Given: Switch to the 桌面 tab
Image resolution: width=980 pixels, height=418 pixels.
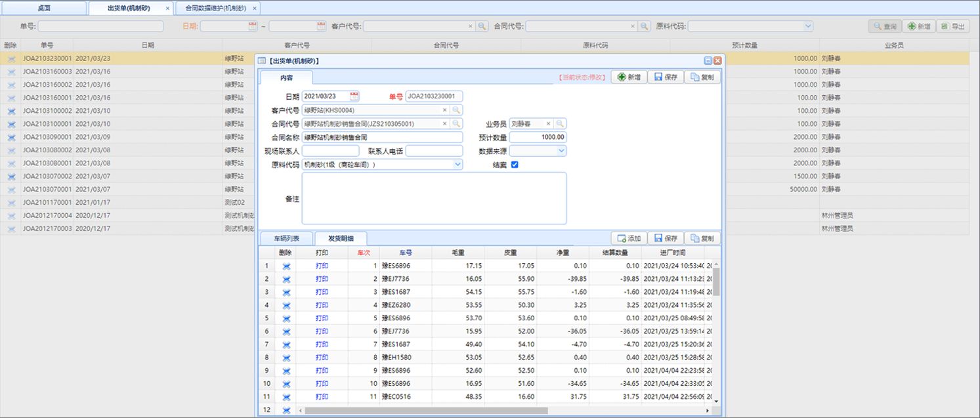Looking at the screenshot, I should pyautogui.click(x=44, y=9).
